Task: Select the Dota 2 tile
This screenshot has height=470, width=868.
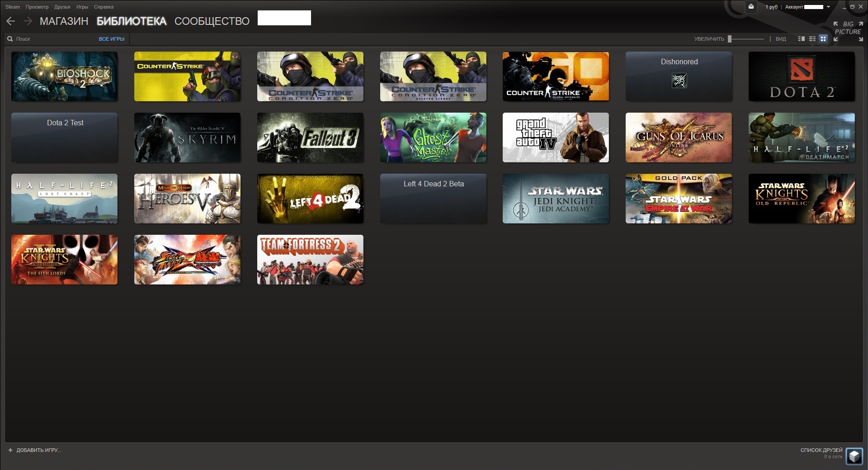Action: [x=802, y=76]
